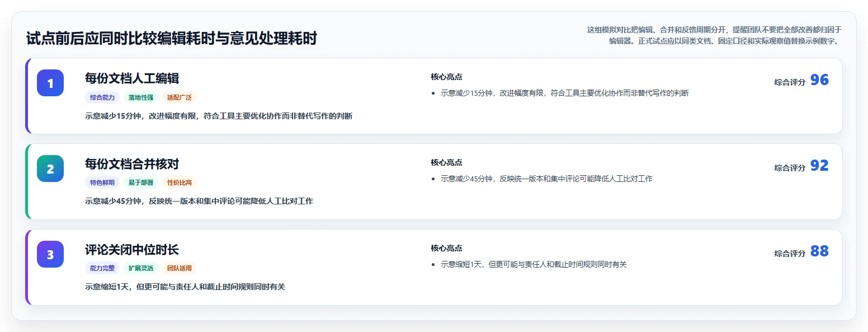
Task: Click the 适配广泛 tag
Action: click(180, 97)
